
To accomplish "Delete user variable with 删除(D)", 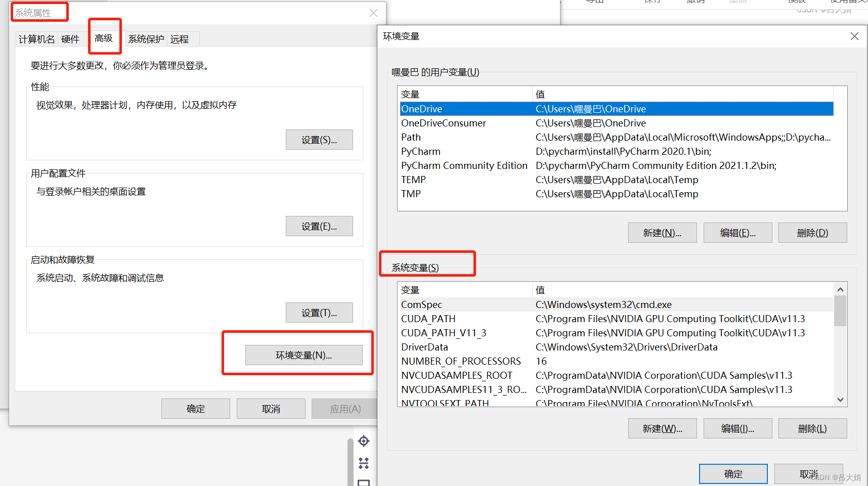I will (813, 233).
